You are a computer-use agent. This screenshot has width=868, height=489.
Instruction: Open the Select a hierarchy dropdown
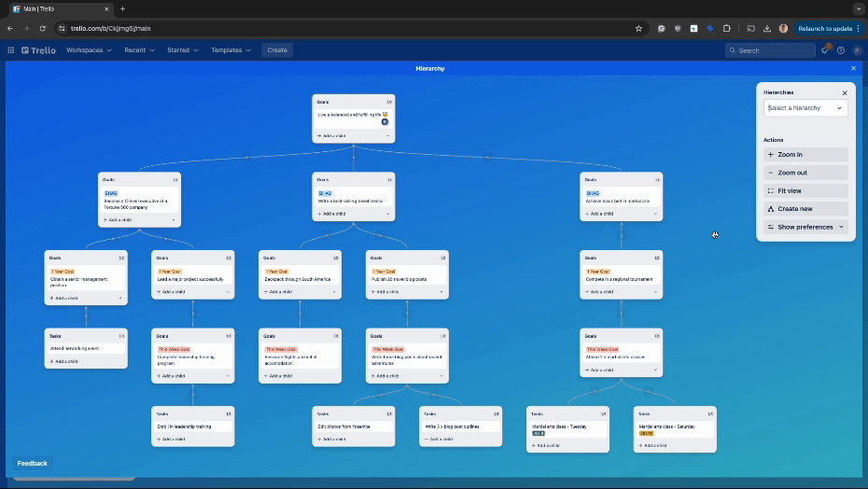pyautogui.click(x=805, y=108)
